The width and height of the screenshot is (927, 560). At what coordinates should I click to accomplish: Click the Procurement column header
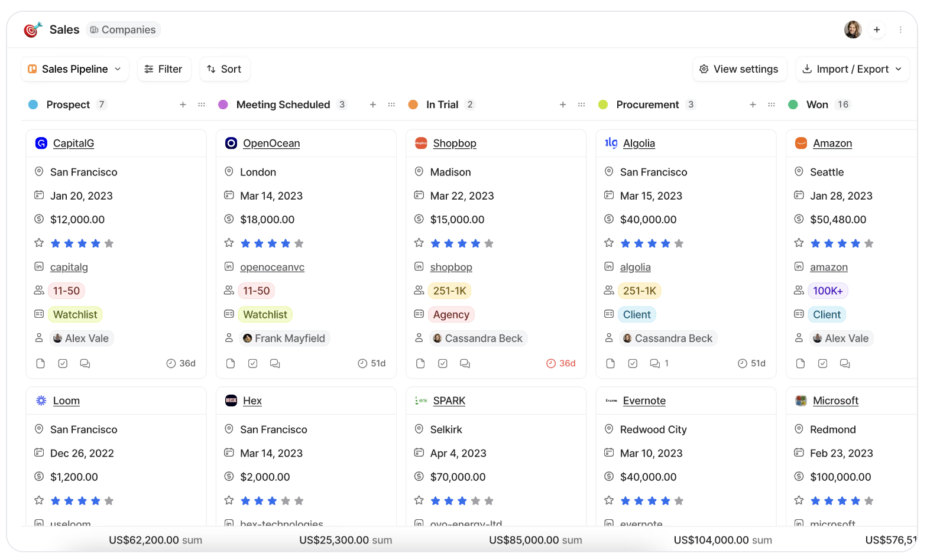coord(647,105)
